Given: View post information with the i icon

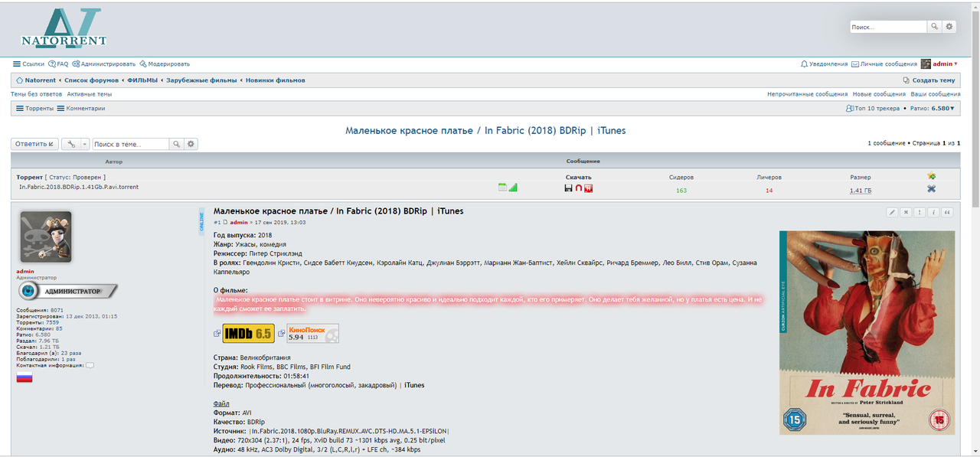Looking at the screenshot, I should click(x=933, y=212).
